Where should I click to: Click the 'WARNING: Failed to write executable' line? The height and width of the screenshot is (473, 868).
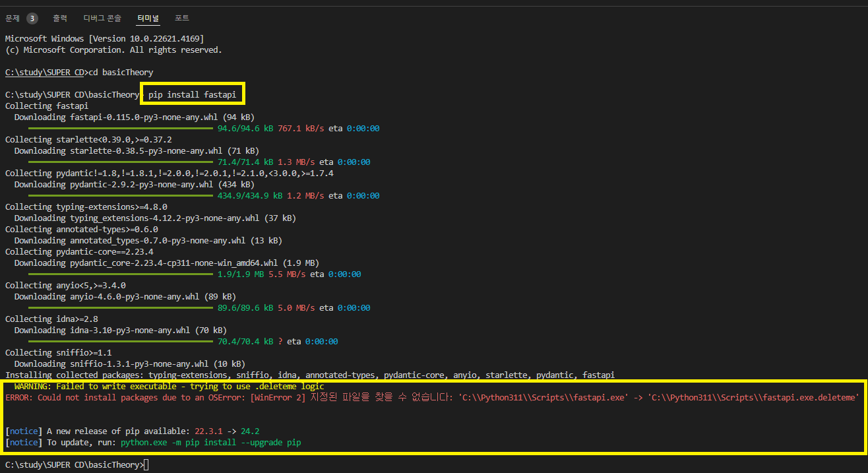[x=169, y=386]
